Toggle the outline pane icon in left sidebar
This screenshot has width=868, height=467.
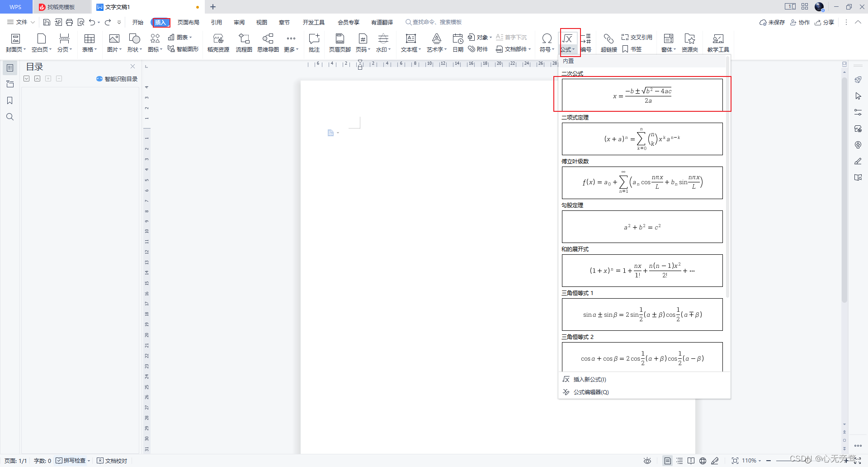pyautogui.click(x=10, y=68)
